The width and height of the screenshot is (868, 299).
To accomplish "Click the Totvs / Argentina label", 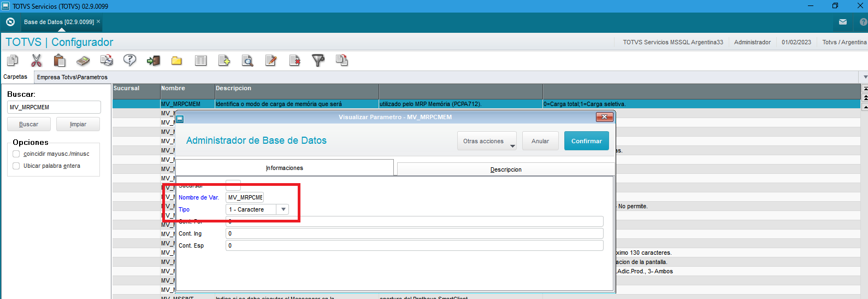I will click(x=845, y=42).
